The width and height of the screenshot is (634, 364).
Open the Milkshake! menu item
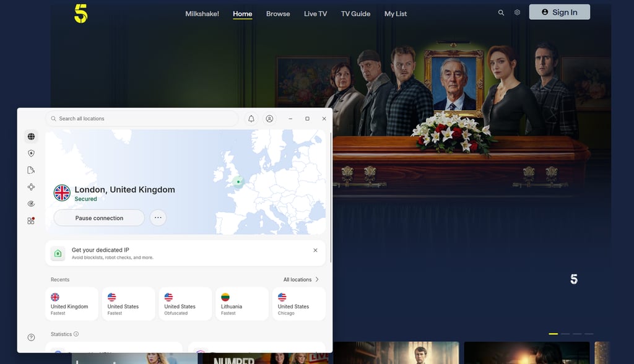pos(202,14)
